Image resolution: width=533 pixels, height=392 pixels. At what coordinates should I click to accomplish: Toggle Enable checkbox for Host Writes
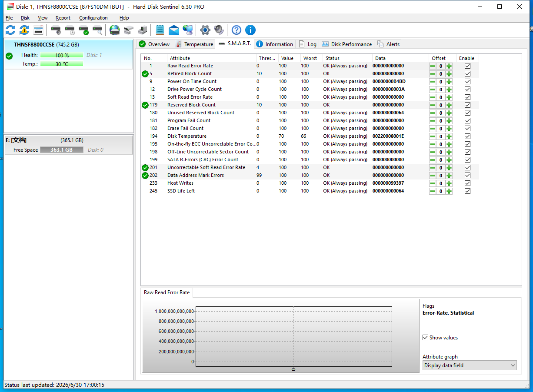(467, 183)
